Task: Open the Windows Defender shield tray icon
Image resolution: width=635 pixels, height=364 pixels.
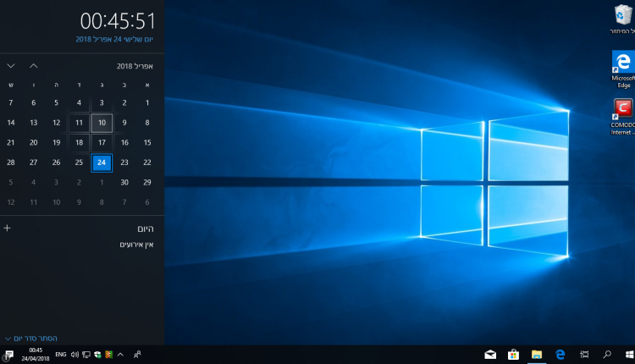Action: point(97,355)
